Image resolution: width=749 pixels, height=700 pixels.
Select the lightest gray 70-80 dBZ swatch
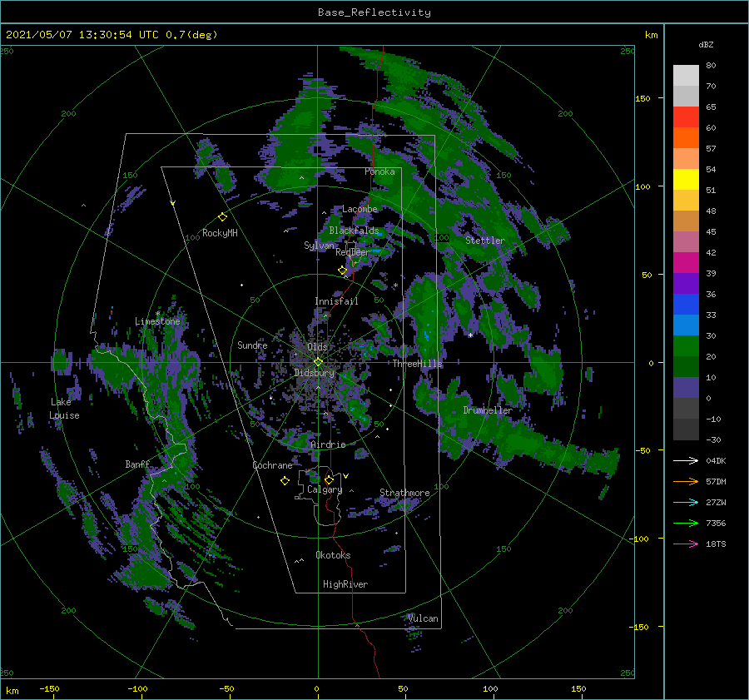pos(686,76)
